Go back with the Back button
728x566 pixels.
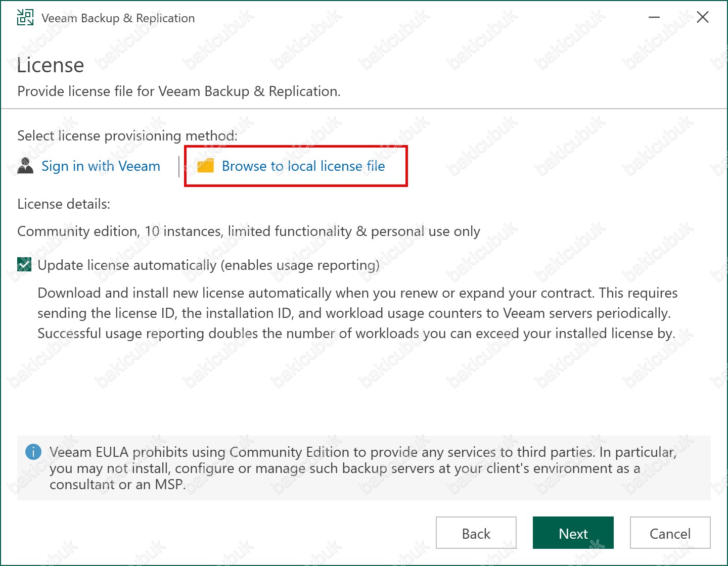(x=476, y=533)
